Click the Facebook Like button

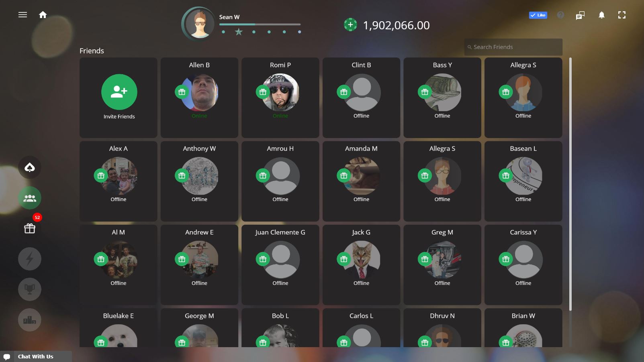538,15
